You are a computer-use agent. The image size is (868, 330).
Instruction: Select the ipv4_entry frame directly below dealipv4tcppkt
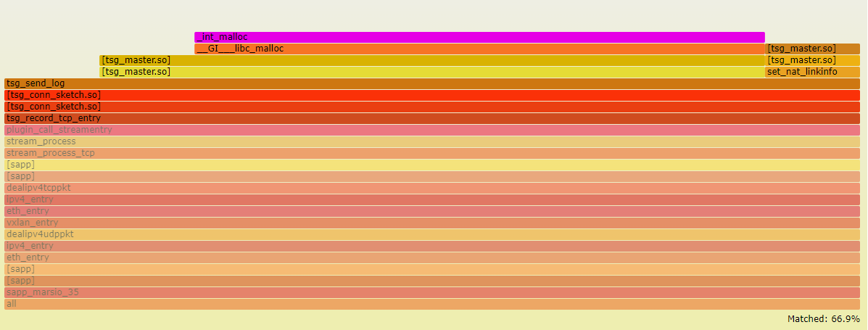tap(432, 199)
